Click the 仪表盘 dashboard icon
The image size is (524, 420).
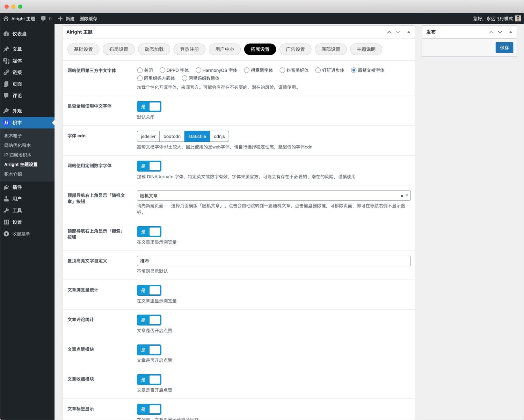pos(6,34)
